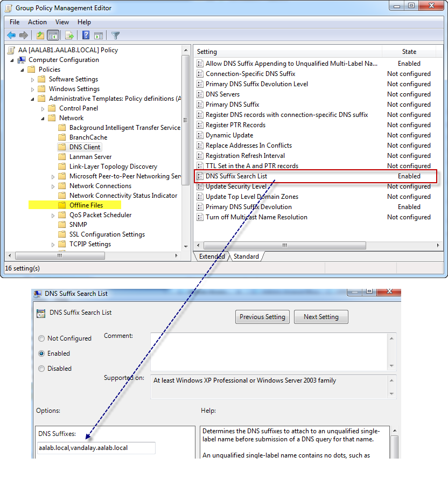The image size is (448, 492).
Task: Switch to the Standard tab
Action: (x=246, y=257)
